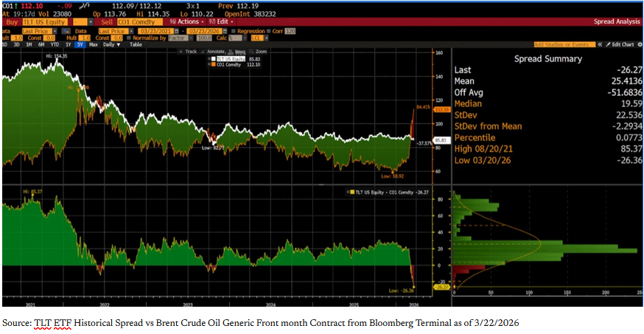Click the white TLT US Equity legend swatch
This screenshot has width=644, height=334.
[x=214, y=59]
